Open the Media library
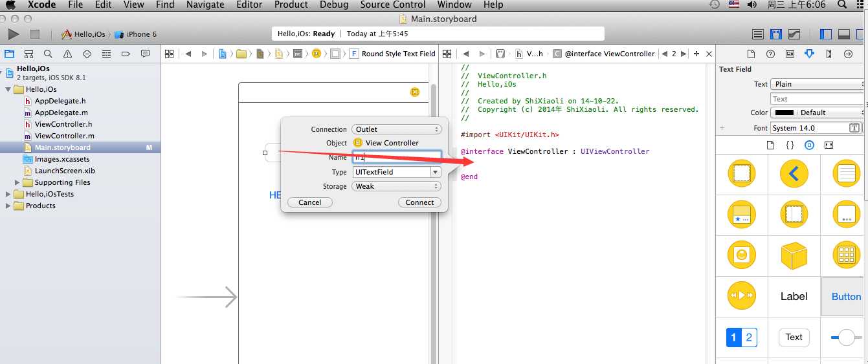 point(829,145)
